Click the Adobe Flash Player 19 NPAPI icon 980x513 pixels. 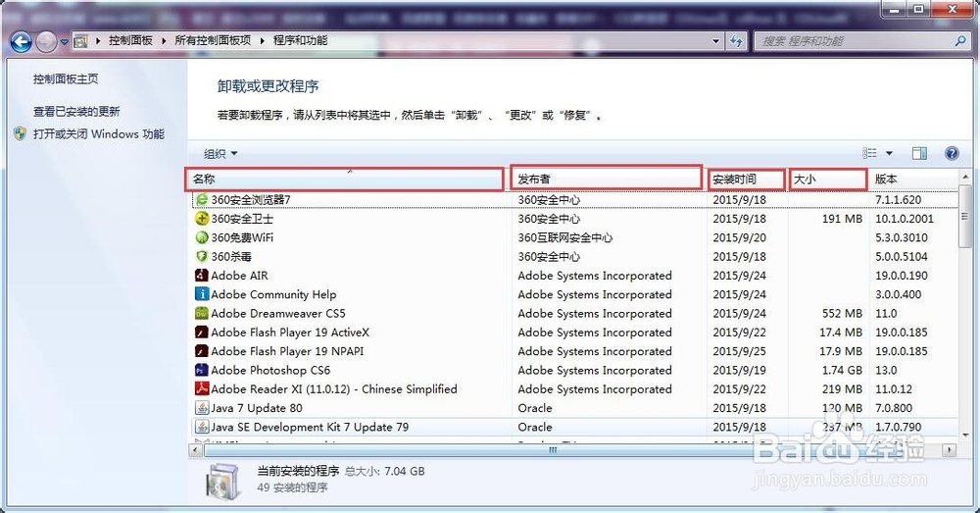pyautogui.click(x=201, y=351)
